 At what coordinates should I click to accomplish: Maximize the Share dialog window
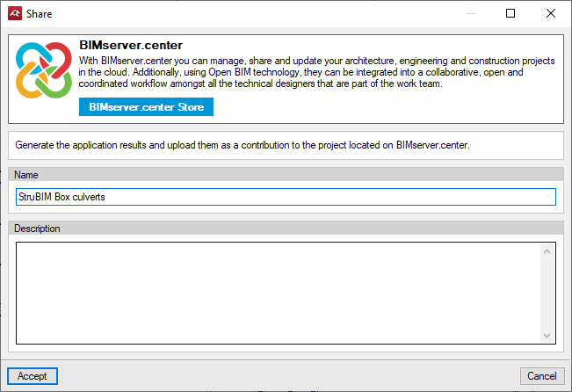pos(510,13)
